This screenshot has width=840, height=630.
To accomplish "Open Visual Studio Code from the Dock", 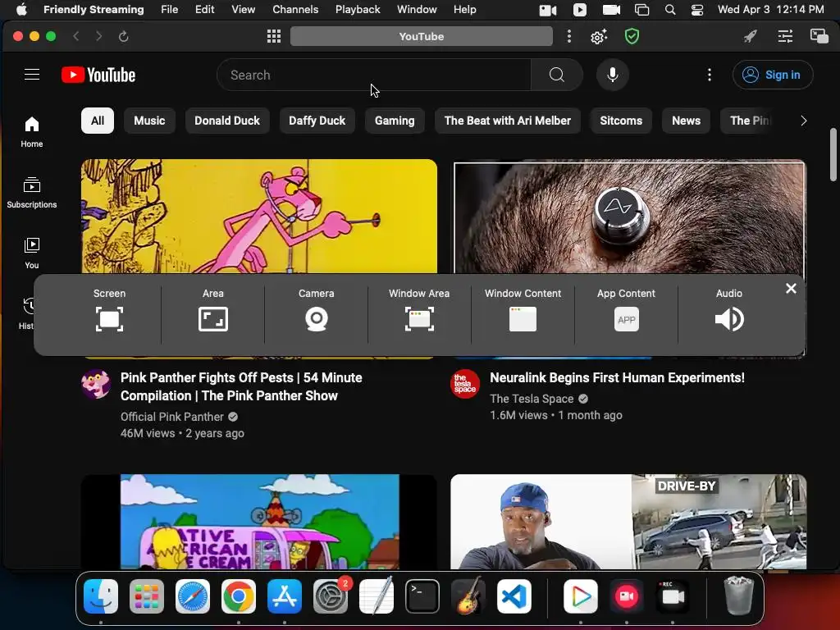I will (514, 596).
